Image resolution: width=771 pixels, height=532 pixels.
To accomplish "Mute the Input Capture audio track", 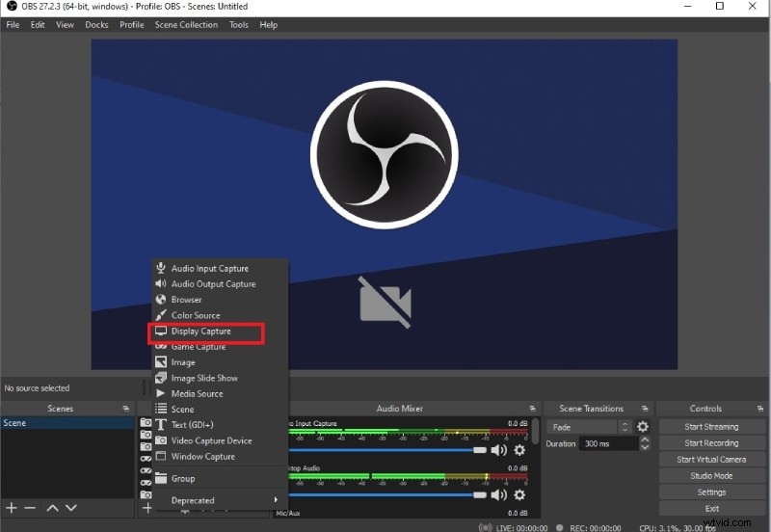I will pos(498,450).
